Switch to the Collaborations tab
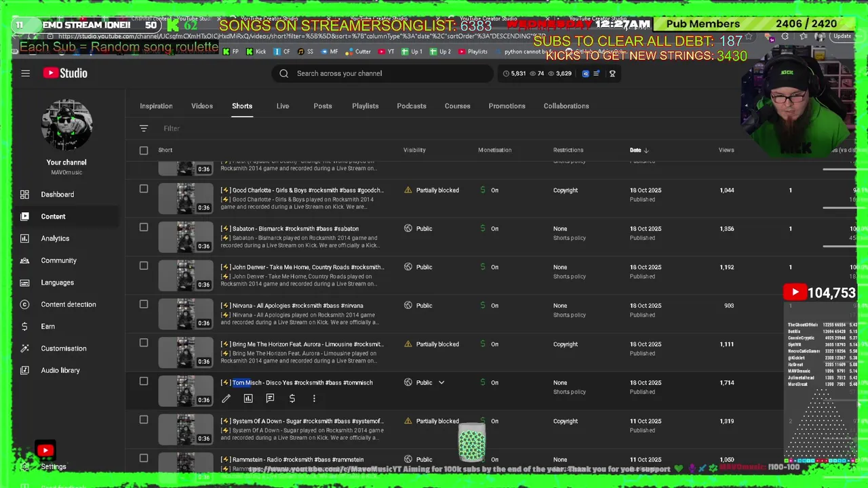Viewport: 868px width, 488px height. point(566,106)
